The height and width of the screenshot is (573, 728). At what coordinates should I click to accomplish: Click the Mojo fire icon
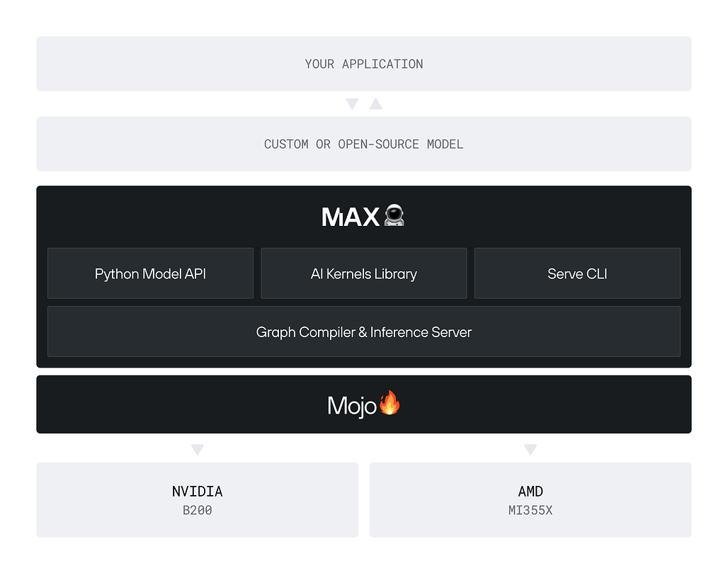click(x=389, y=402)
